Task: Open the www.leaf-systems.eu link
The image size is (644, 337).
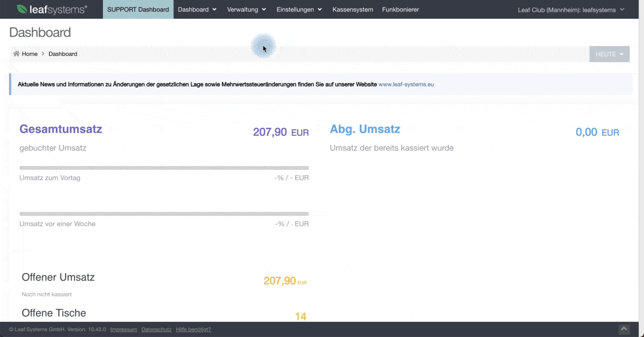Action: click(406, 84)
